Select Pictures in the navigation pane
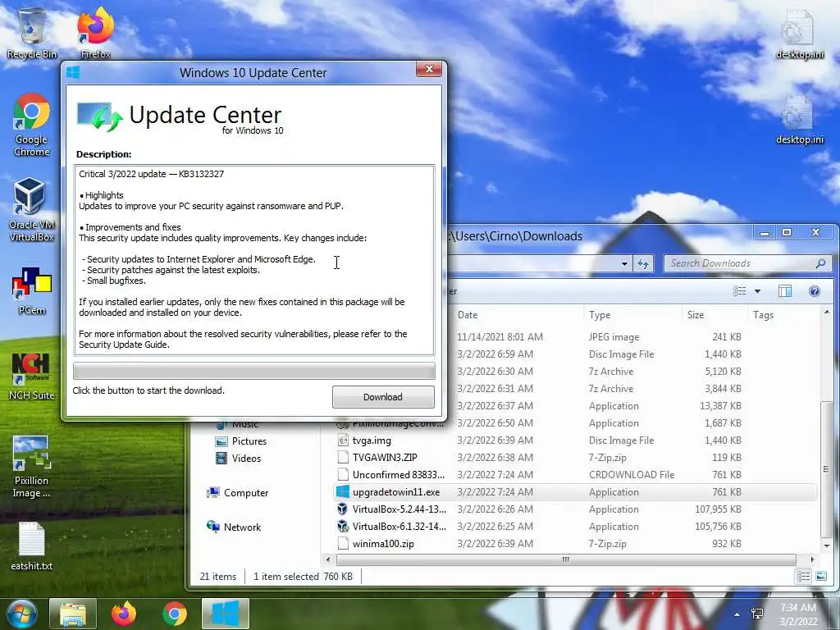Viewport: 840px width, 630px height. click(240, 441)
